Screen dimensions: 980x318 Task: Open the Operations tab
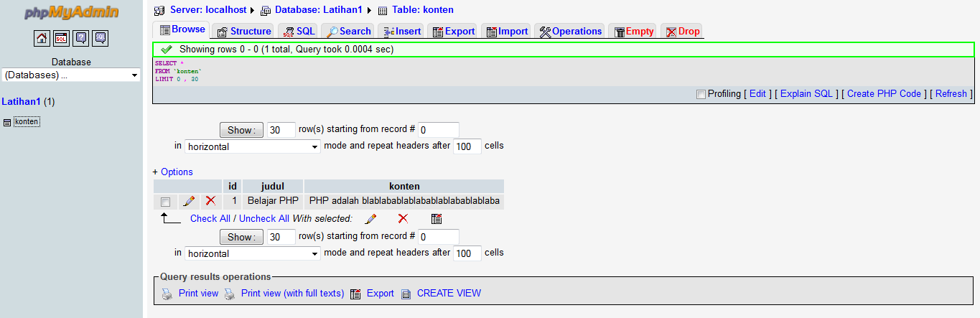(570, 31)
